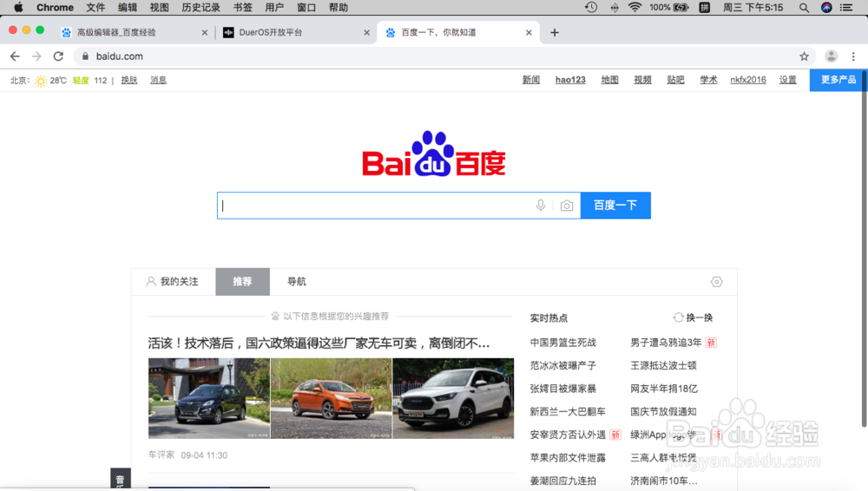
Task: Switch to 高级编辑器_百度经验 tab
Action: (133, 33)
